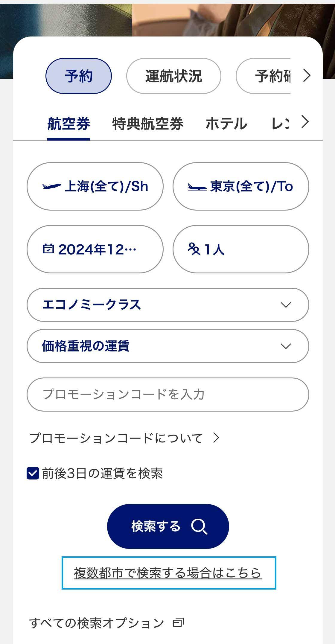
Task: Click the external window icon beside すべての検索オプション
Action: 178,622
